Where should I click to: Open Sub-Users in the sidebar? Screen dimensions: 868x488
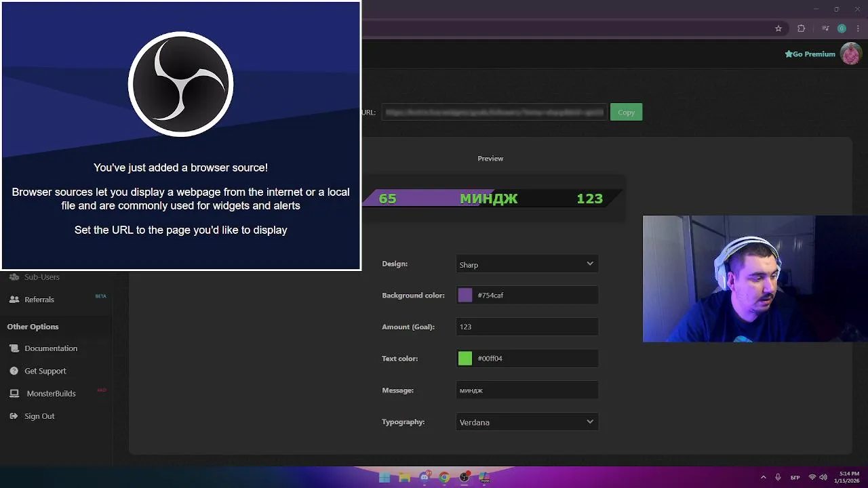42,277
